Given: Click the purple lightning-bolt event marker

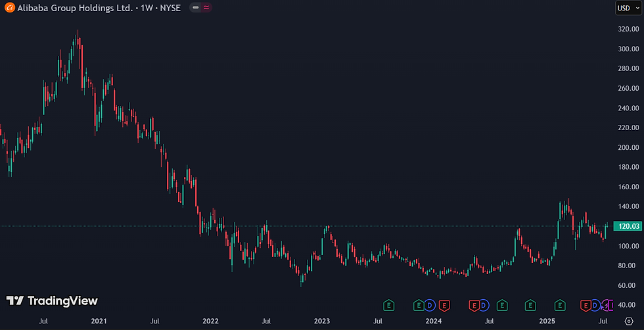Looking at the screenshot, I should coord(604,305).
